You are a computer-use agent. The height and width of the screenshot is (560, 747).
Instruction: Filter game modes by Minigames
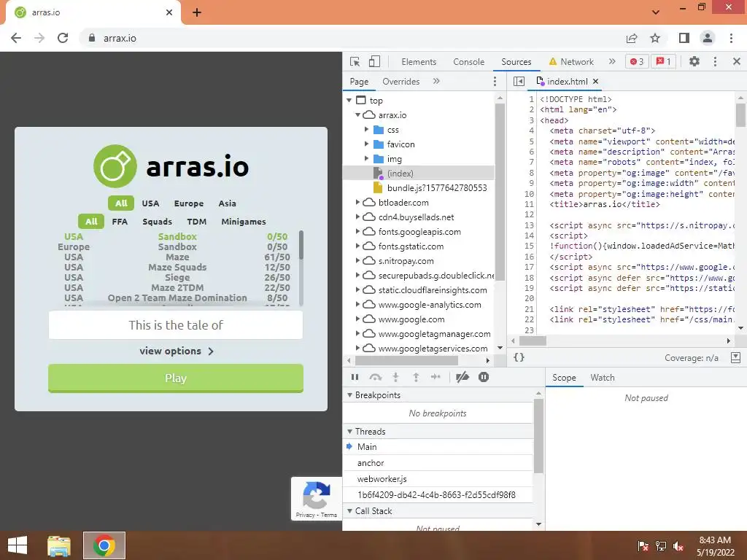tap(244, 222)
